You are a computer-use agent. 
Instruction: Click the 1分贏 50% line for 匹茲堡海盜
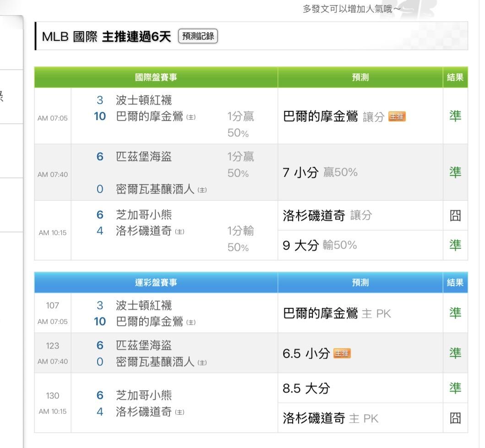(240, 164)
